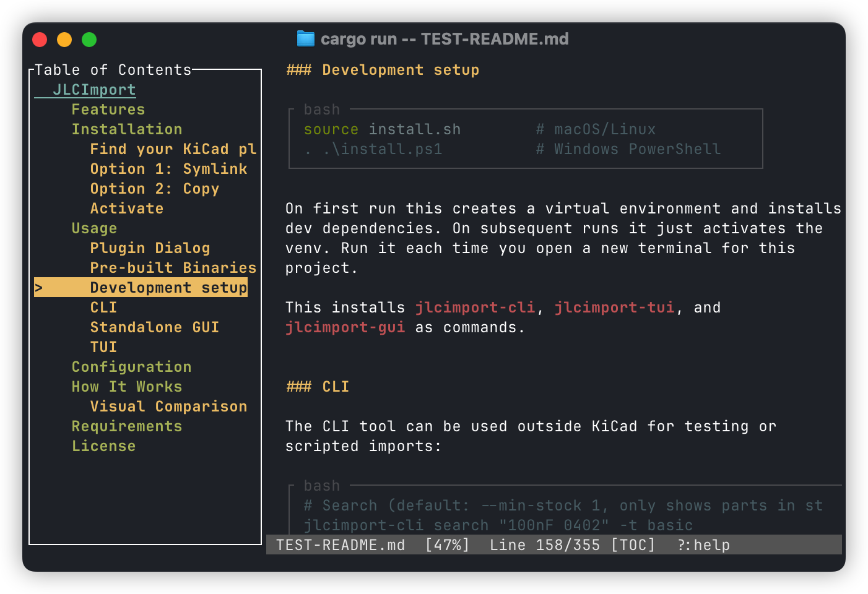Click '.\install.ps1' code line
Screen dimensions: 868x594
coord(373,149)
